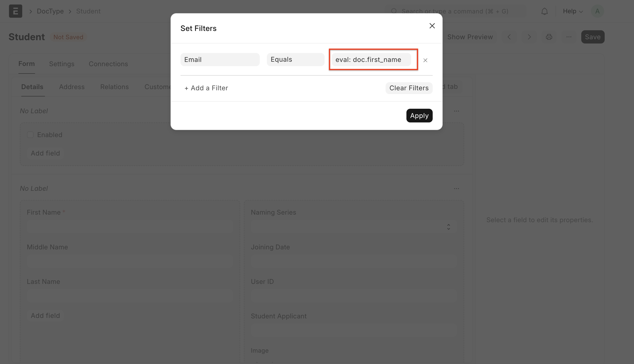Viewport: 634px width, 364px height.
Task: Switch to the Settings tab
Action: click(x=62, y=64)
